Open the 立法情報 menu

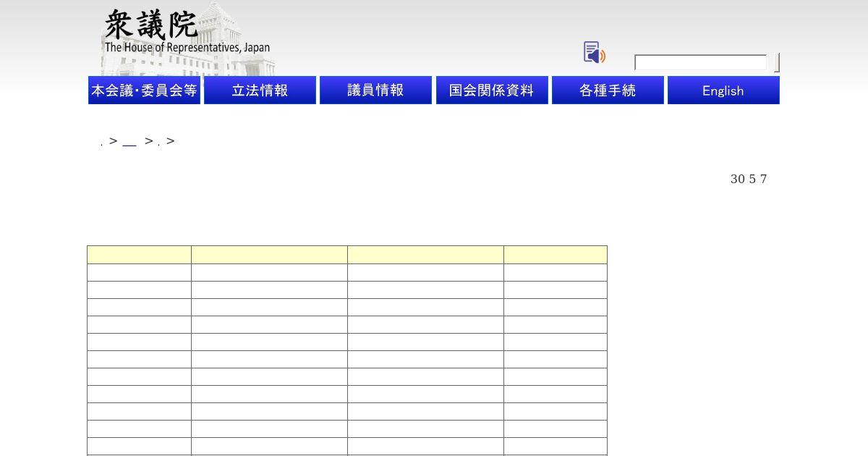point(260,90)
